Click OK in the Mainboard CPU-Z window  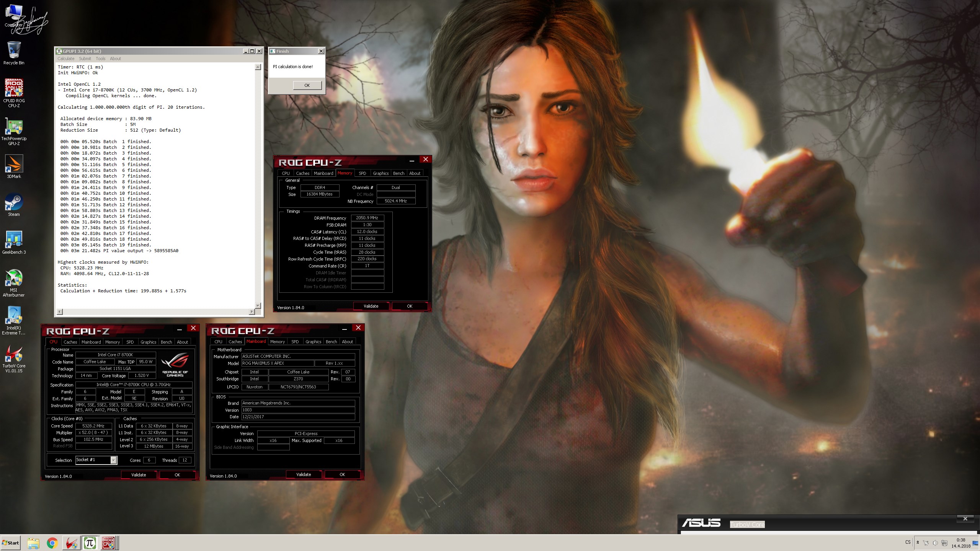(x=342, y=474)
